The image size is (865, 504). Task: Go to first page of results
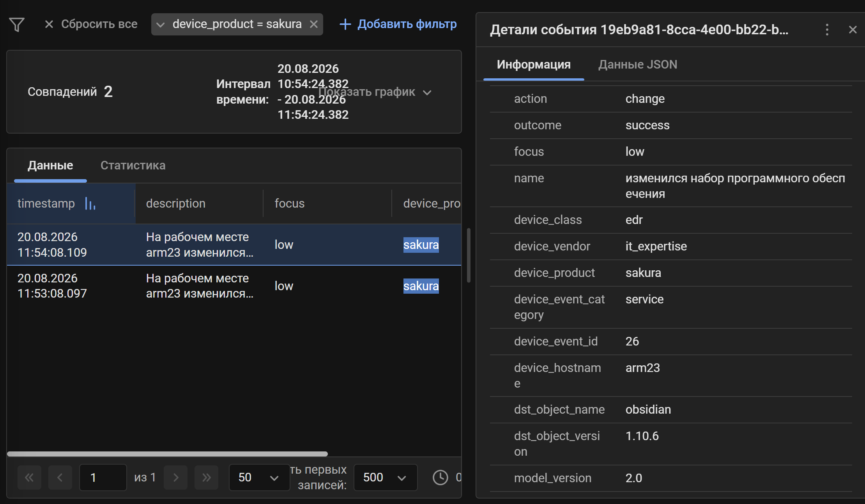29,478
